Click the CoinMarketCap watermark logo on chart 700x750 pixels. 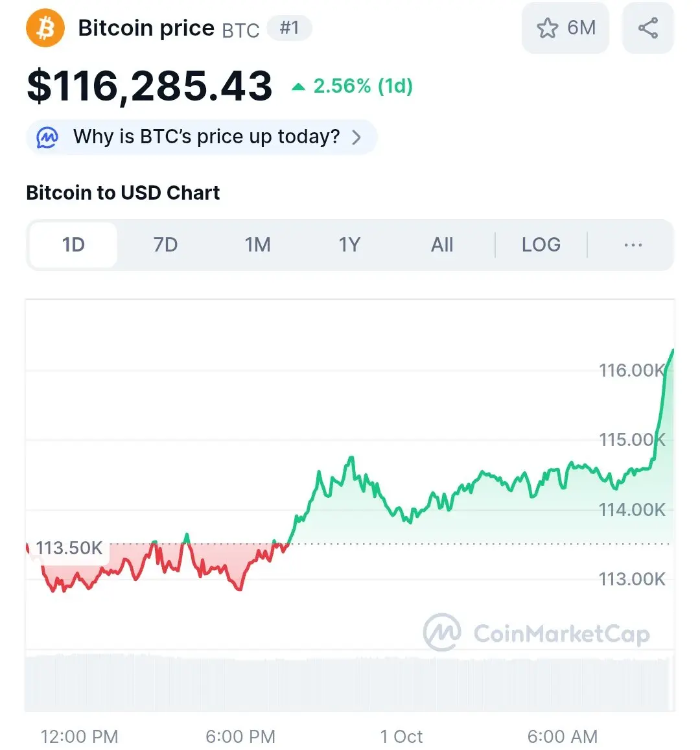tap(537, 632)
